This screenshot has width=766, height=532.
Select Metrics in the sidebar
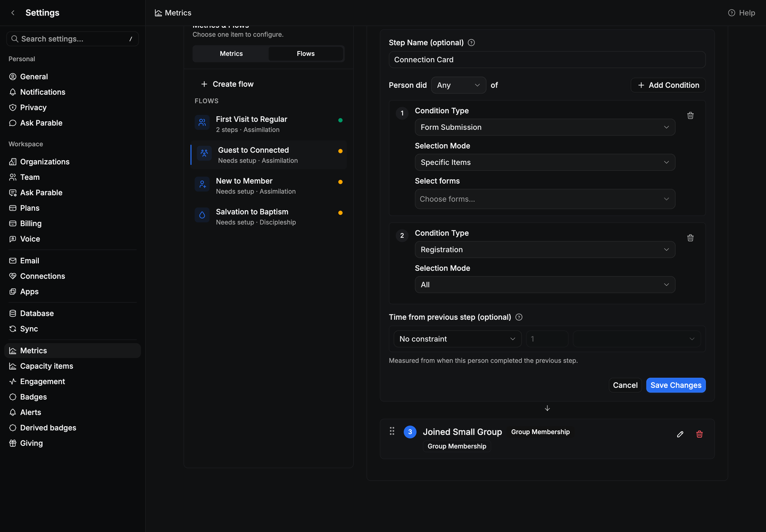pos(72,351)
